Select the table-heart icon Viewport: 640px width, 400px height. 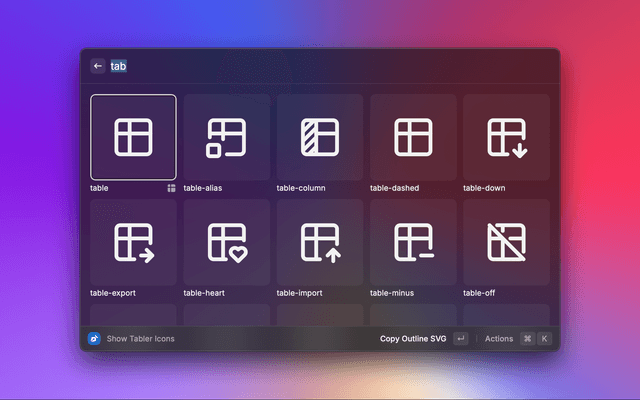(226, 242)
